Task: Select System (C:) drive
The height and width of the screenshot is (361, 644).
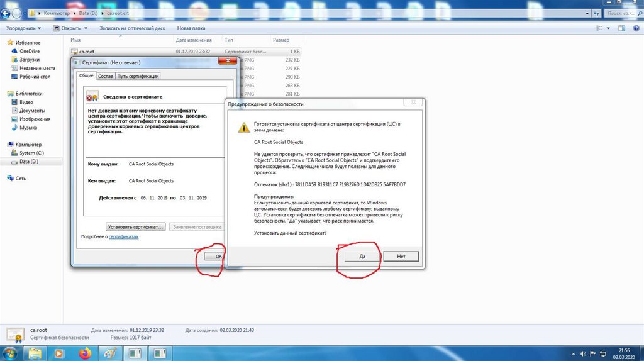Action: coord(31,153)
